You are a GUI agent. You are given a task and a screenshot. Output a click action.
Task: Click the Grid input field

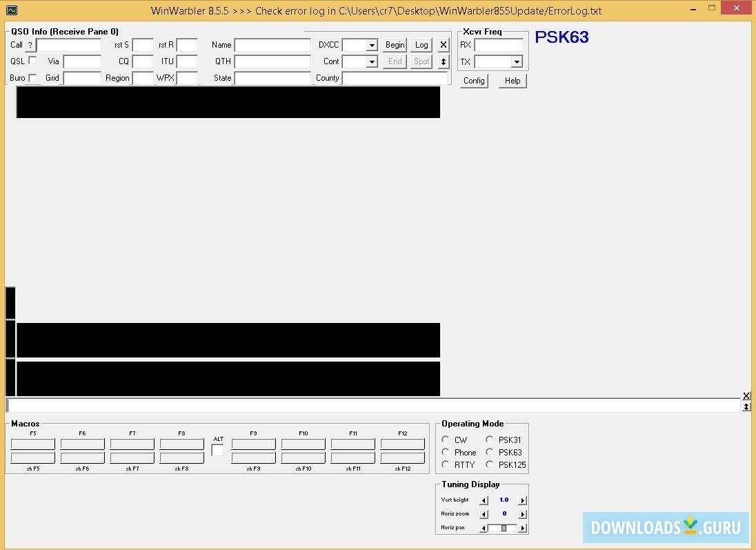83,78
